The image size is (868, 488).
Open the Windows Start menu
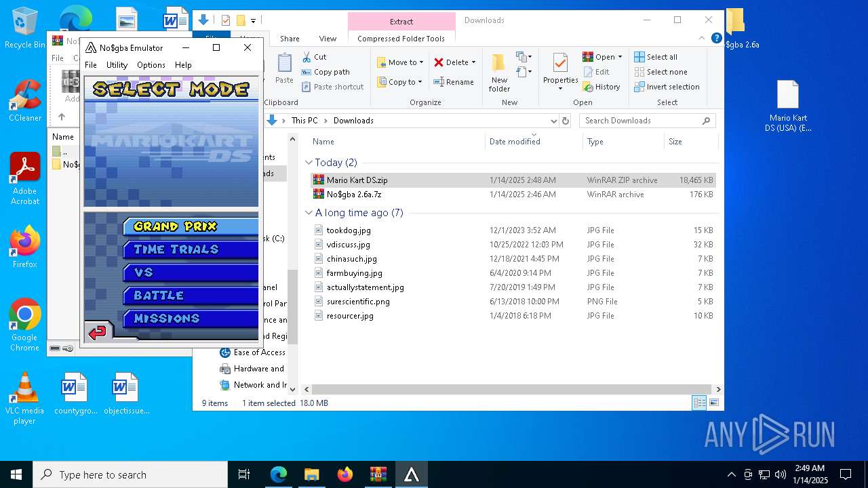(16, 474)
